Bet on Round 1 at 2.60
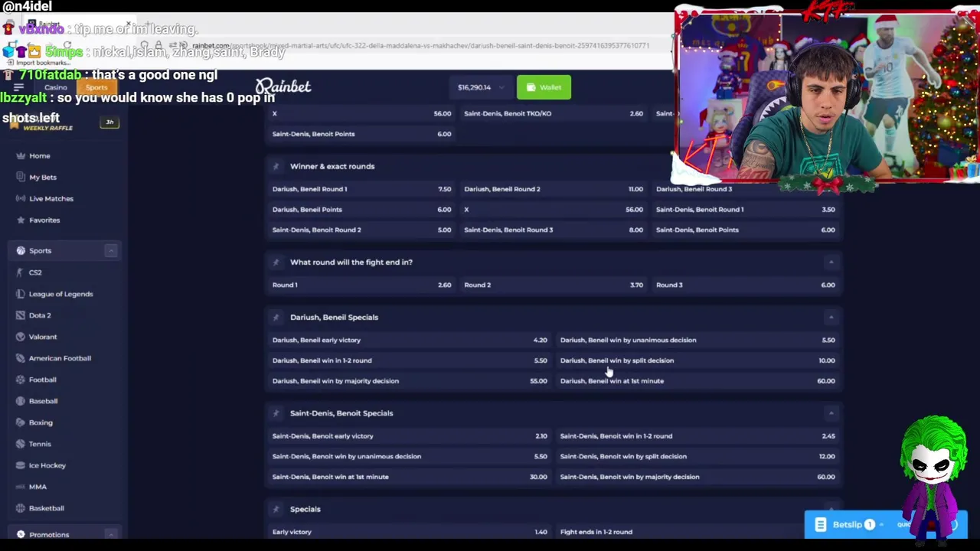Viewport: 980px width, 551px height. click(x=361, y=285)
